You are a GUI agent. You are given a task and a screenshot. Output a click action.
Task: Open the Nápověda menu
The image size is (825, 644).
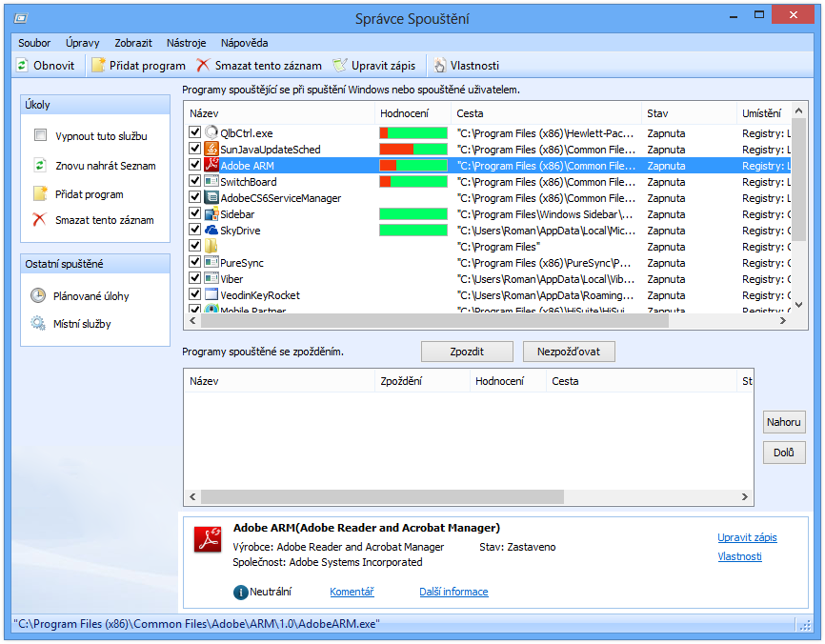pos(244,43)
